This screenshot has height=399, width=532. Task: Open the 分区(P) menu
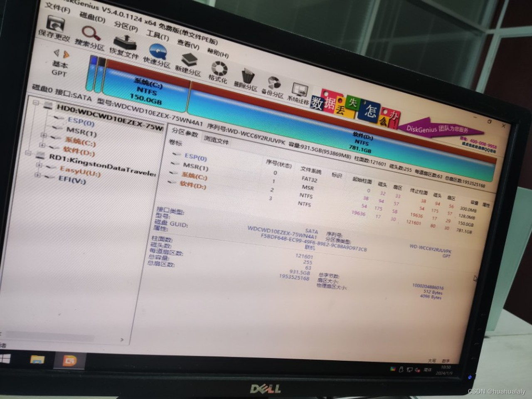point(126,26)
